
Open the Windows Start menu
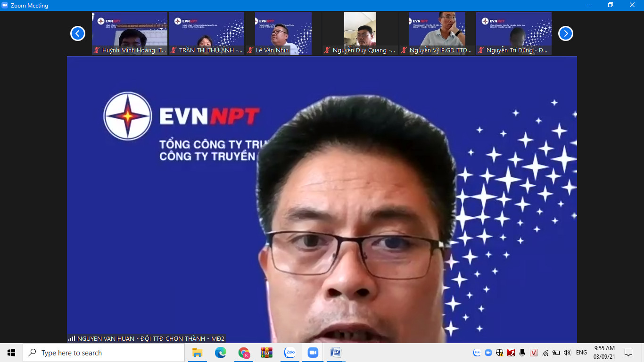pos(11,353)
